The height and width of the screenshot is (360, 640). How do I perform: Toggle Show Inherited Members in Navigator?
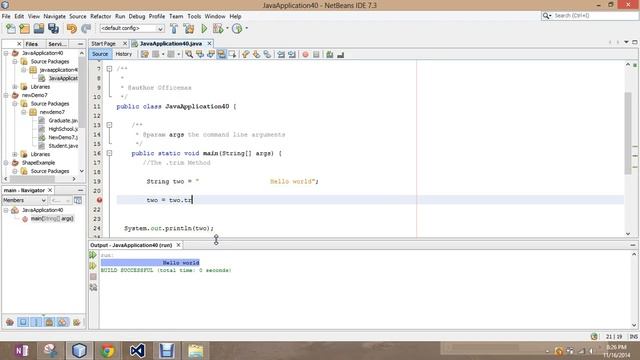[x=10, y=322]
